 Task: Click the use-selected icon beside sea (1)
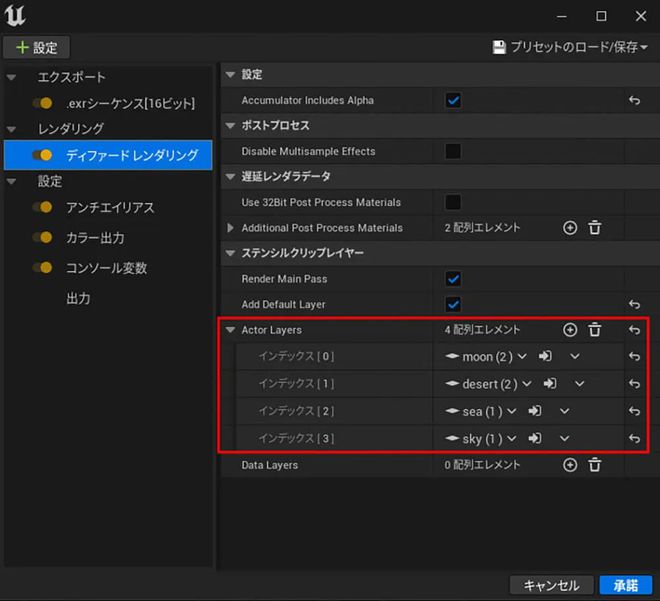(535, 411)
